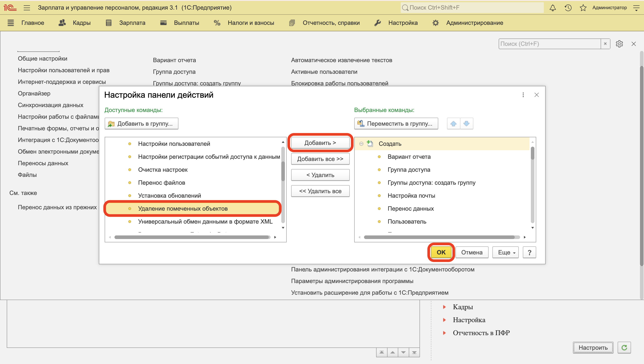
Task: Expand the Еще dropdown button
Action: (x=505, y=252)
